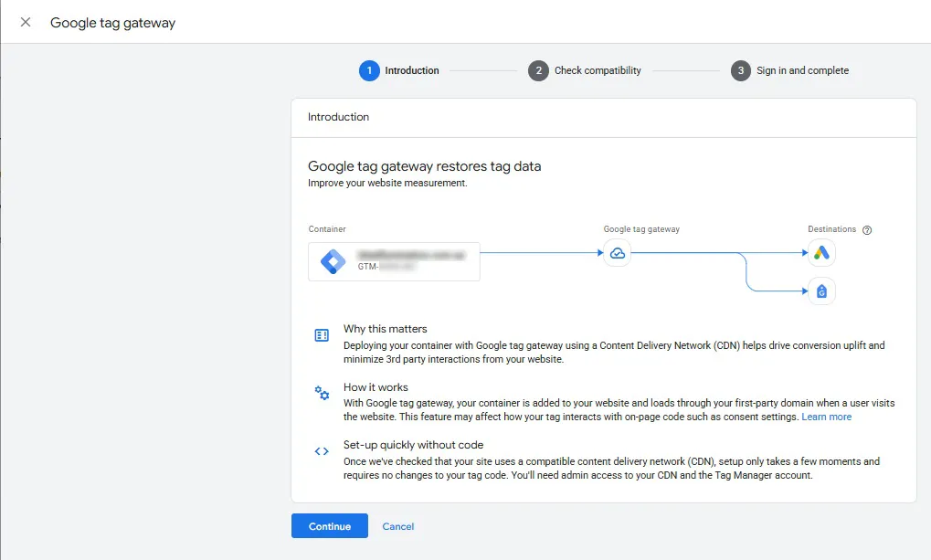Click the Continue button
931x560 pixels.
(x=330, y=526)
